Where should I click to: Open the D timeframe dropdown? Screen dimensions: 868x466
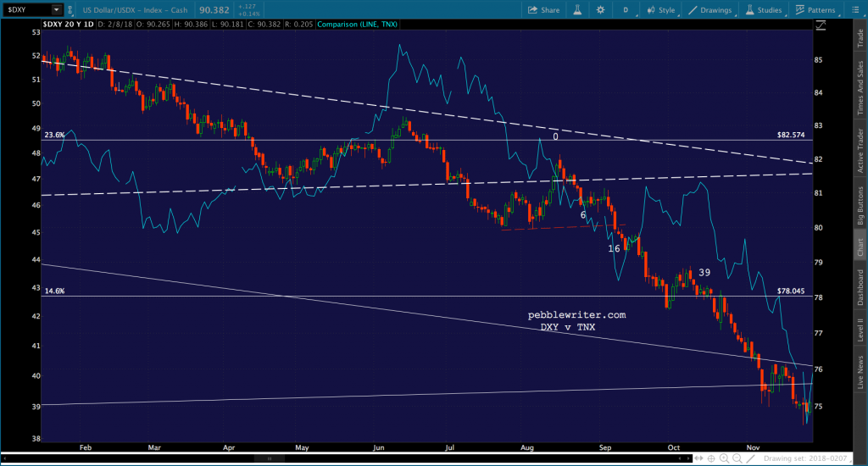point(626,10)
